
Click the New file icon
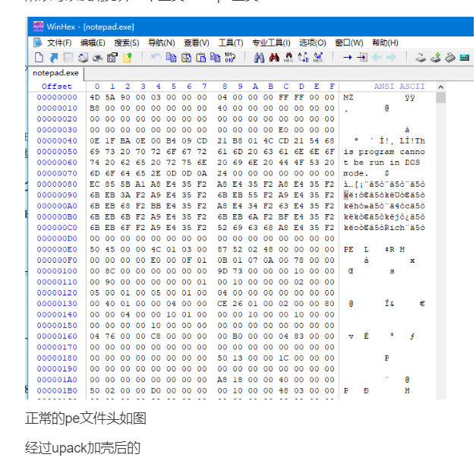39,58
